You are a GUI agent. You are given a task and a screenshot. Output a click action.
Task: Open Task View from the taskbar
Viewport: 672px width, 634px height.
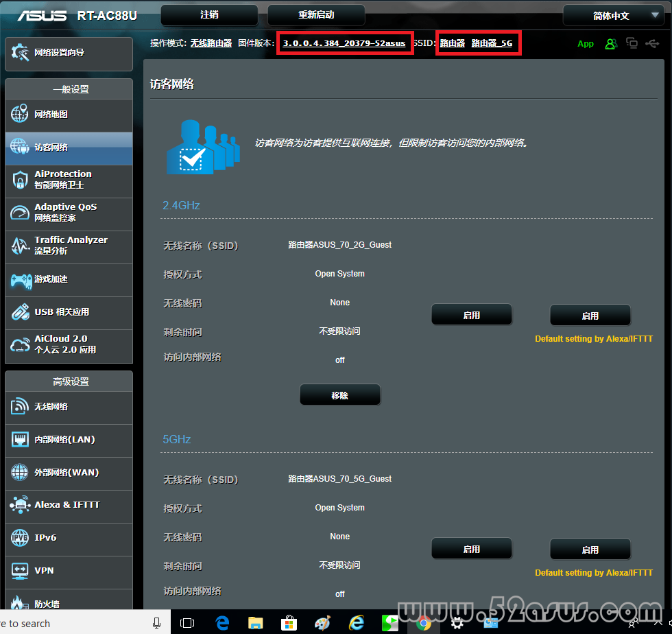pos(187,623)
